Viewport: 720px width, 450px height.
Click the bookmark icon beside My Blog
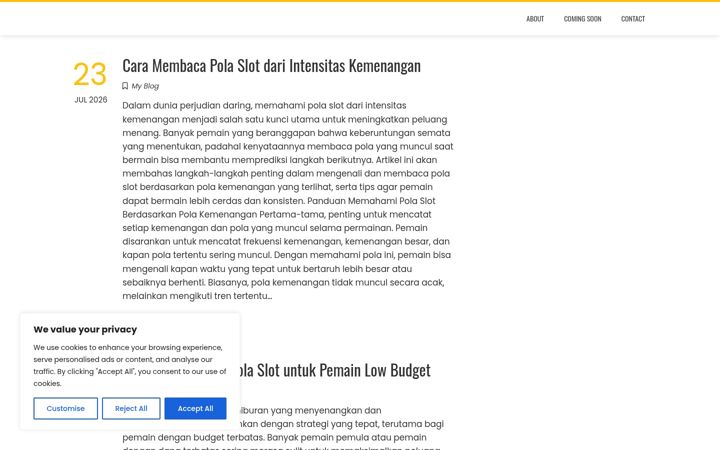click(125, 86)
